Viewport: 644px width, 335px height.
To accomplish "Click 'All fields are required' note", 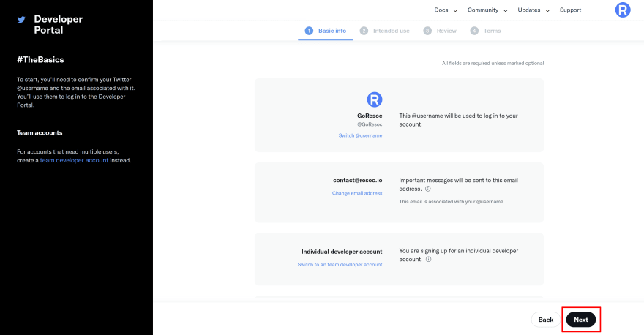I will point(493,63).
